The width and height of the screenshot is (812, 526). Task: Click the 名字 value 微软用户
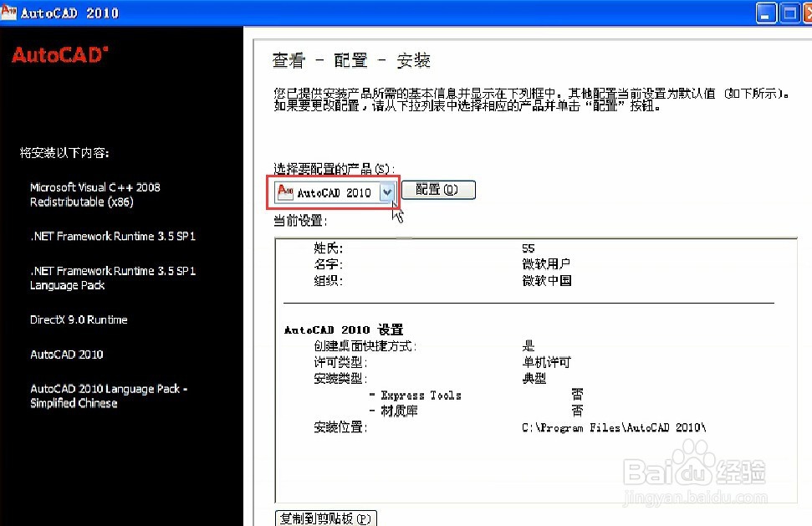coord(546,264)
